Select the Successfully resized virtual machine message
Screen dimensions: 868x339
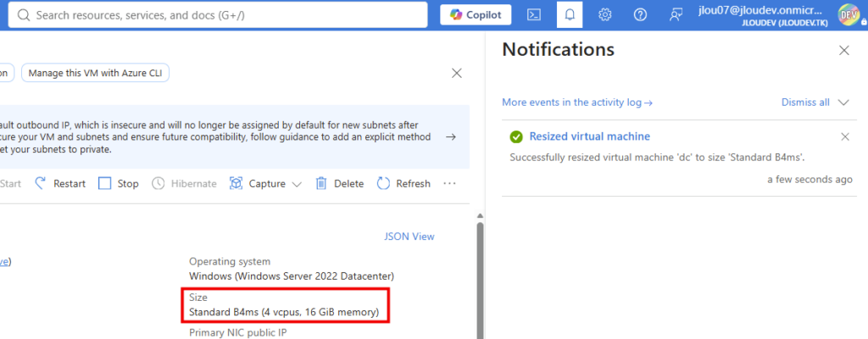657,158
